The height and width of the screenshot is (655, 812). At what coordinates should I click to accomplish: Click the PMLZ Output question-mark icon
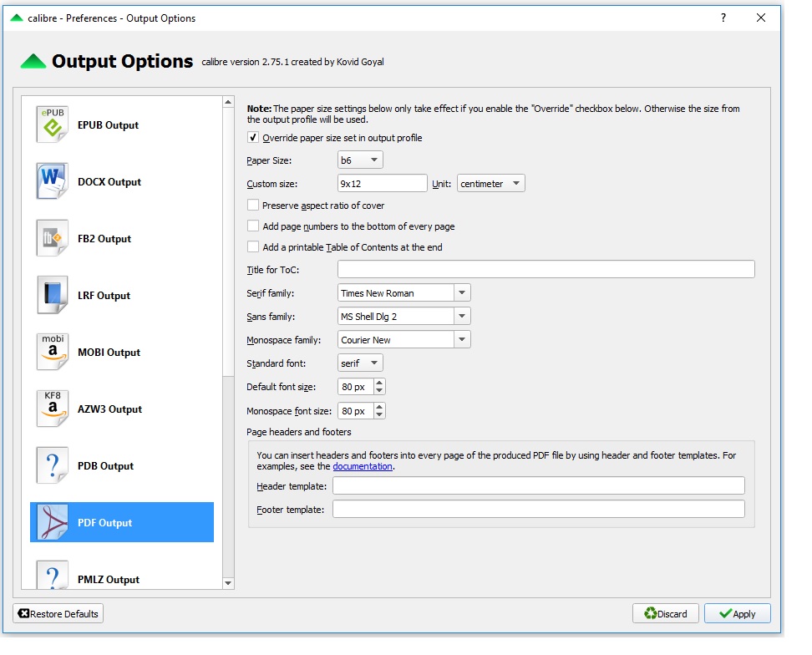click(53, 576)
